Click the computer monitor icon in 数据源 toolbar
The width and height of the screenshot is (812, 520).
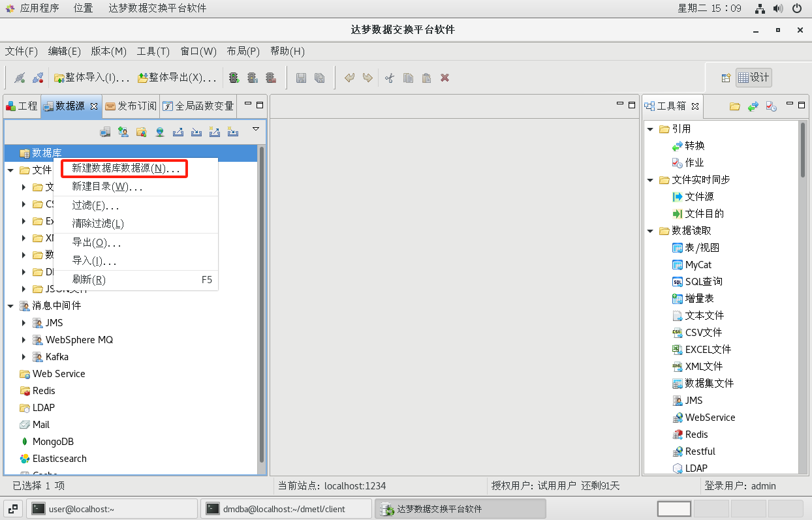point(105,132)
